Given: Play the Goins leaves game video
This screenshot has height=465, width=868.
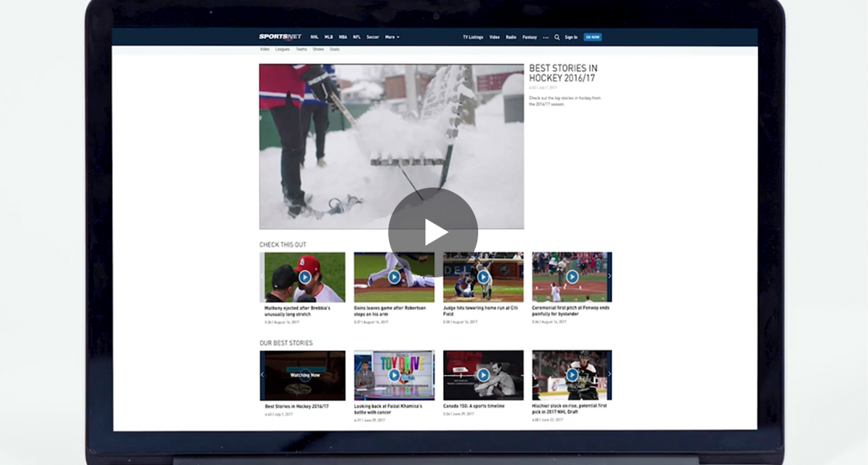Looking at the screenshot, I should [394, 277].
